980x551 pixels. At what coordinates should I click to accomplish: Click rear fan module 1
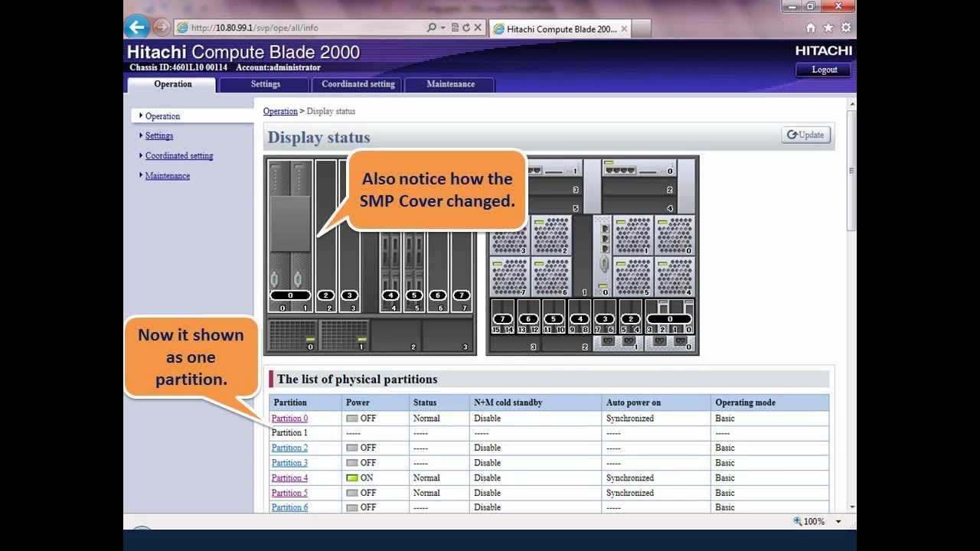coord(633,234)
